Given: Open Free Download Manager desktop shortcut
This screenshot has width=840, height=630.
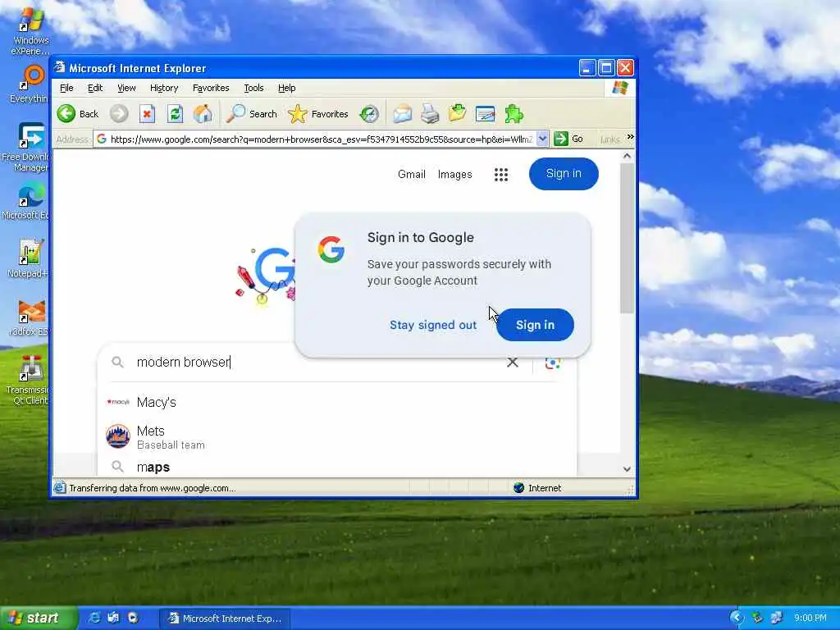Looking at the screenshot, I should click(27, 148).
